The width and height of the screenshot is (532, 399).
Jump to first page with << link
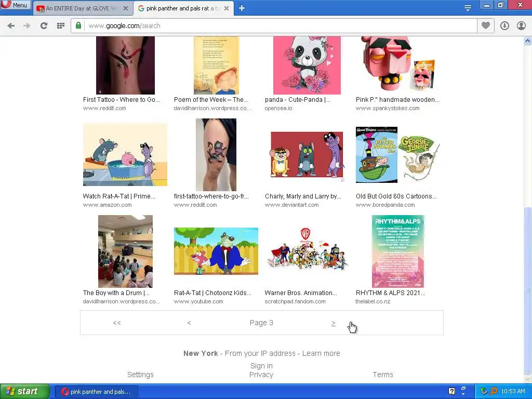(x=117, y=323)
